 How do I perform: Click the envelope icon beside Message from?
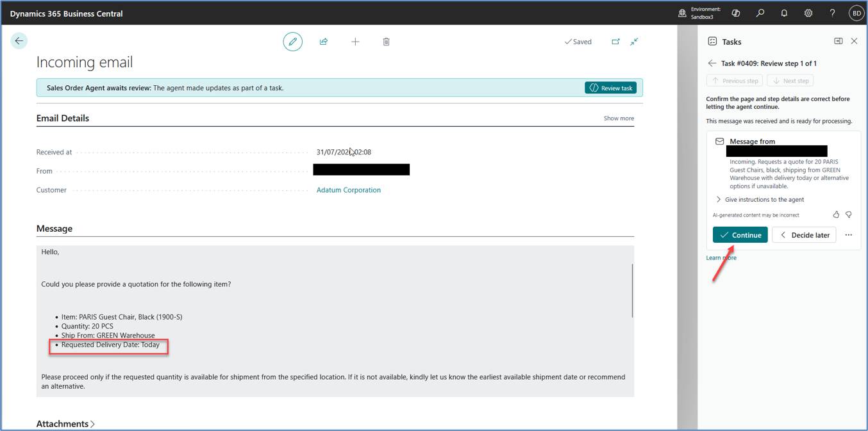click(719, 142)
